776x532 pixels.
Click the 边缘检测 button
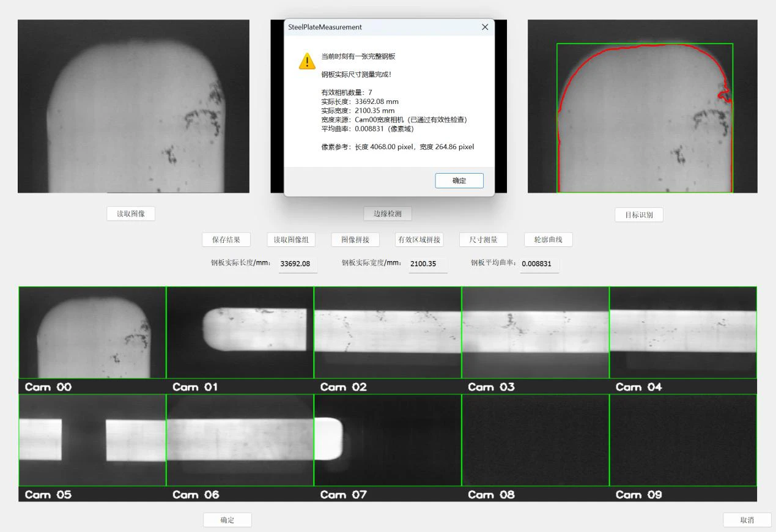(x=388, y=213)
